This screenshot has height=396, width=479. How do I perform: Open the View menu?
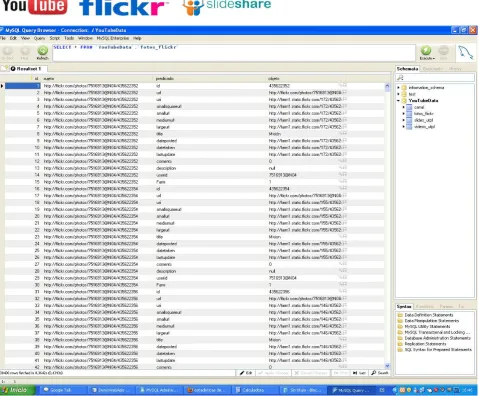25,38
